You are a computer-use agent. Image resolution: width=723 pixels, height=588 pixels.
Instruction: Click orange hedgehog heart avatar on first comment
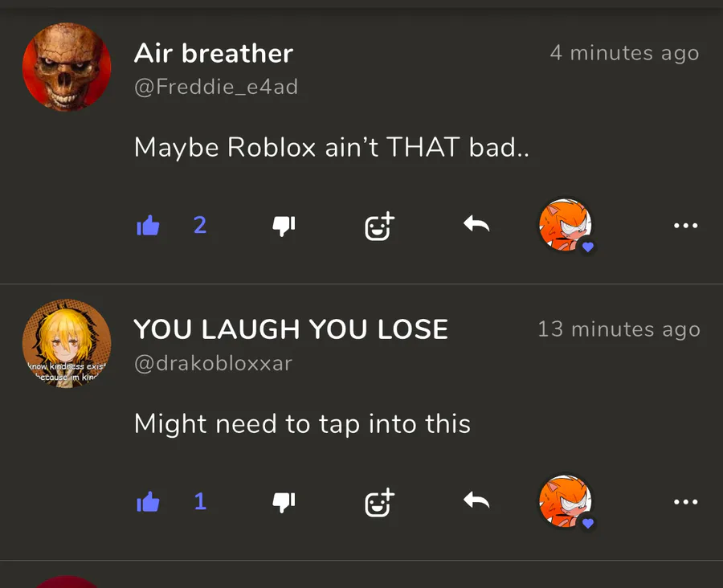566,226
